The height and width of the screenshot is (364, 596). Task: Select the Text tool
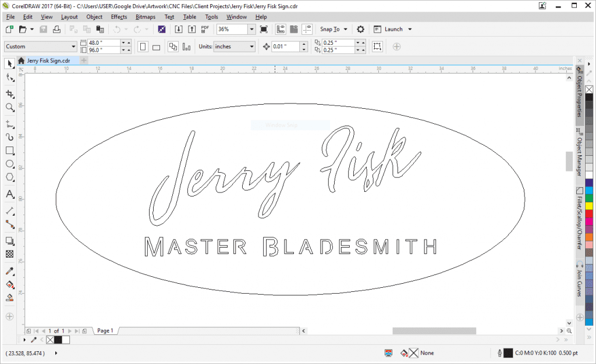(x=9, y=194)
